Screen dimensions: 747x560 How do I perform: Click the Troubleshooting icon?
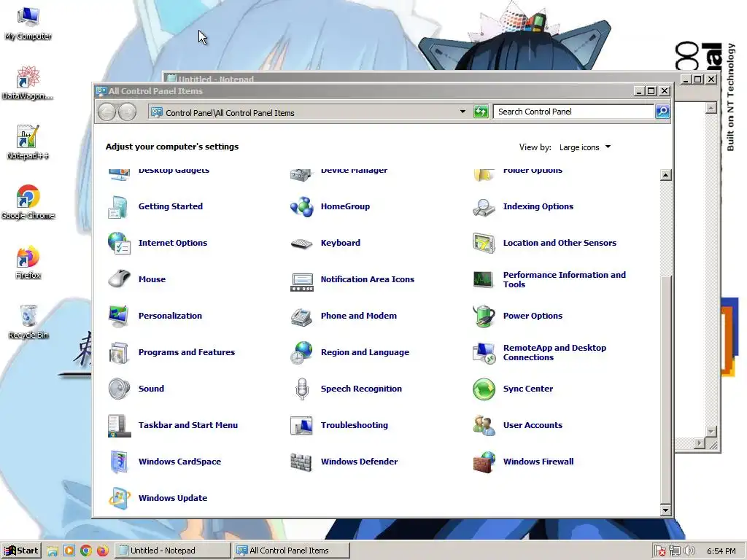[x=301, y=426]
